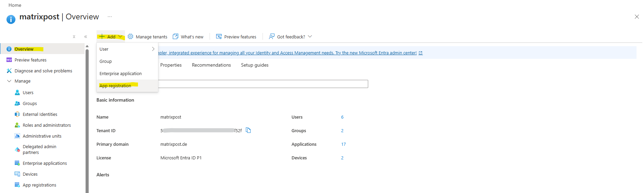Click the Diagnose and solve problems icon
The image size is (644, 193).
pyautogui.click(x=9, y=71)
